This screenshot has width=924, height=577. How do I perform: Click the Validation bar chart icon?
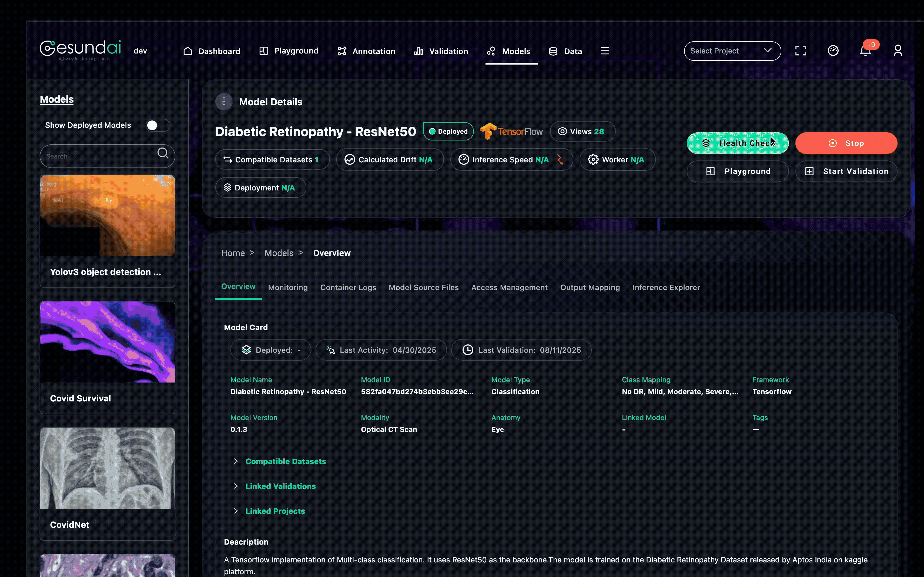point(419,51)
